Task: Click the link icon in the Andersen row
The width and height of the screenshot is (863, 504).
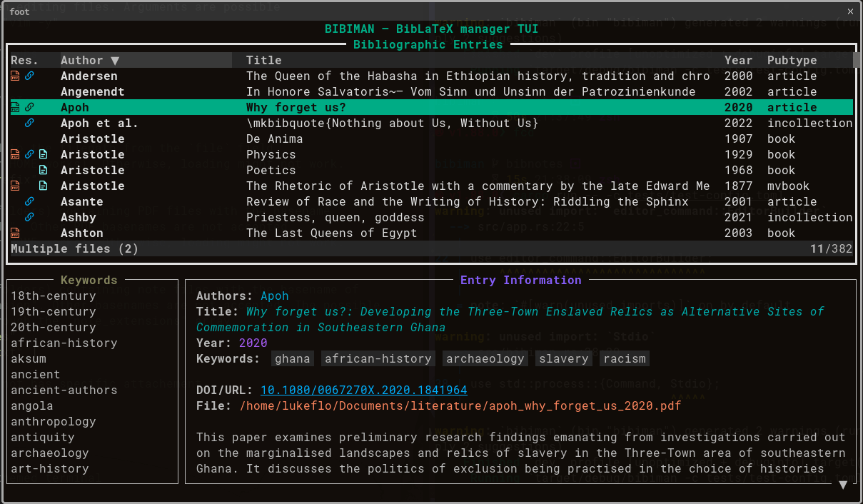Action: [29, 76]
